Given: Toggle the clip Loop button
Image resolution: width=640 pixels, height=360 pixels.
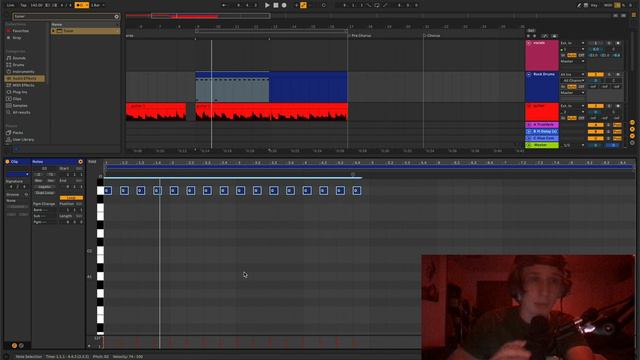Looking at the screenshot, I should point(71,198).
